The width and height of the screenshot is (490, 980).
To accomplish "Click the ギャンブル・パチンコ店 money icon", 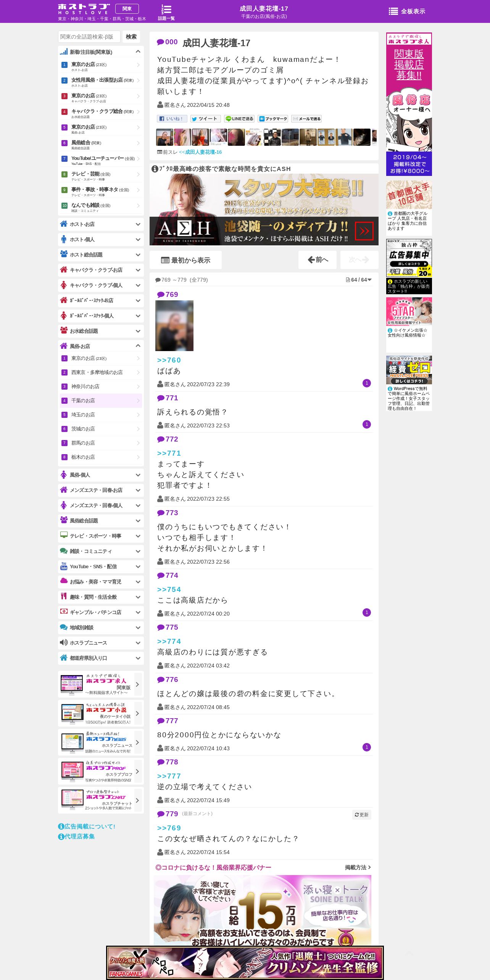I will coord(64,611).
